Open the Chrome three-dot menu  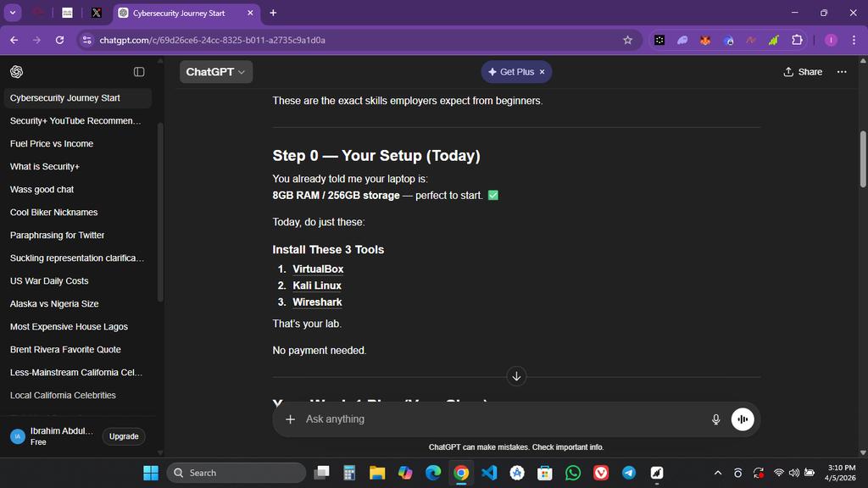tap(854, 40)
